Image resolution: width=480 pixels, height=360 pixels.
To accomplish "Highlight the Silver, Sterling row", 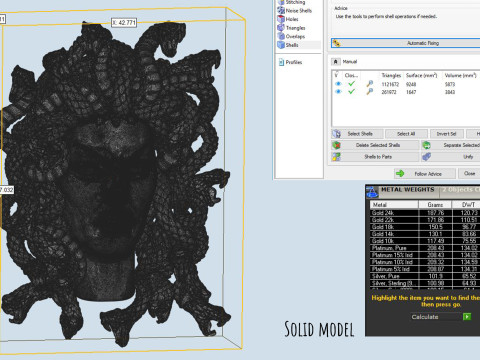I will click(425, 283).
